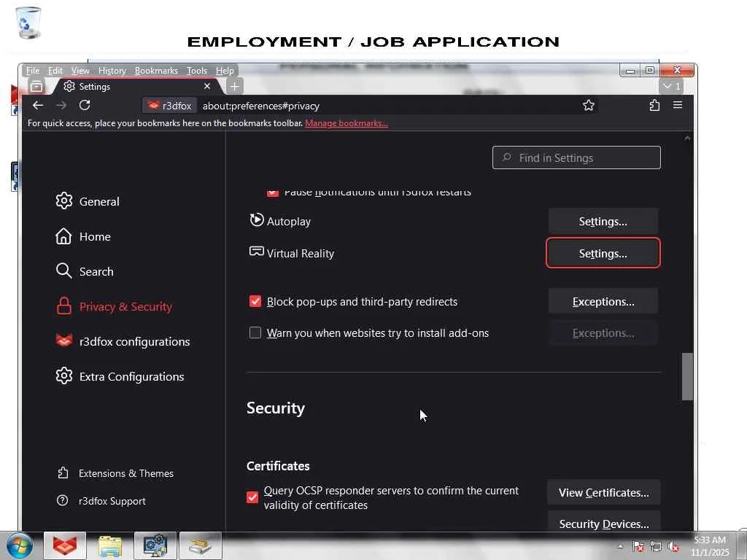This screenshot has height=560, width=747.
Task: Open r3dfox Support link
Action: [101, 501]
